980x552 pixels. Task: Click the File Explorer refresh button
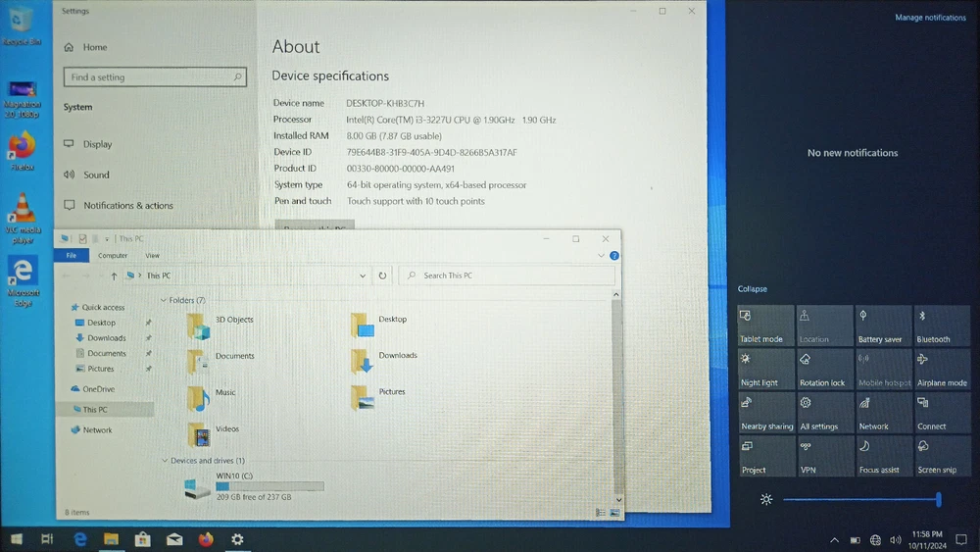tap(383, 276)
